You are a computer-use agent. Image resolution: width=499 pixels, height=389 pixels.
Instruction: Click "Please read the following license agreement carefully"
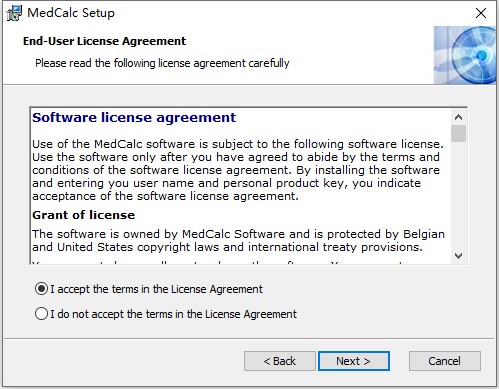162,63
